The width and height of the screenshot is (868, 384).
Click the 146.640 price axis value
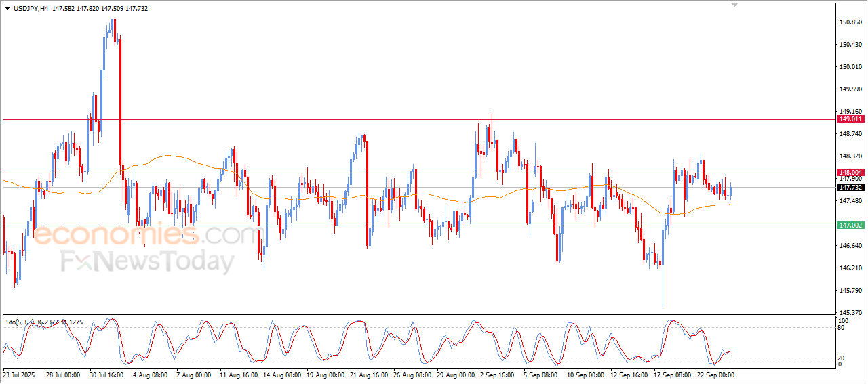tap(851, 246)
